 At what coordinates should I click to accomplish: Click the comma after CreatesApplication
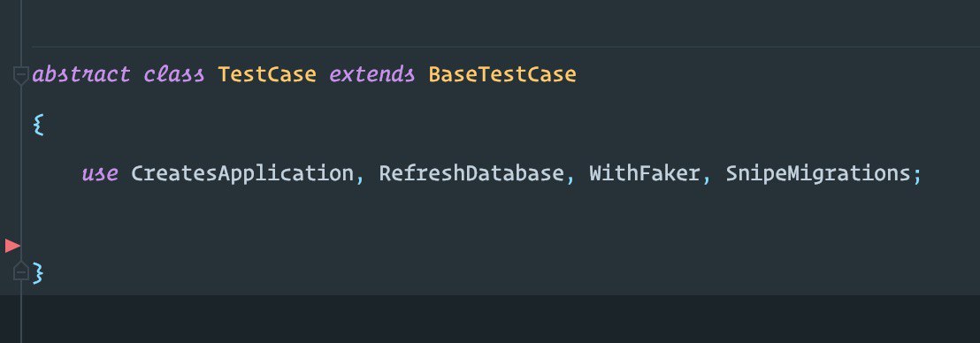[x=360, y=178]
